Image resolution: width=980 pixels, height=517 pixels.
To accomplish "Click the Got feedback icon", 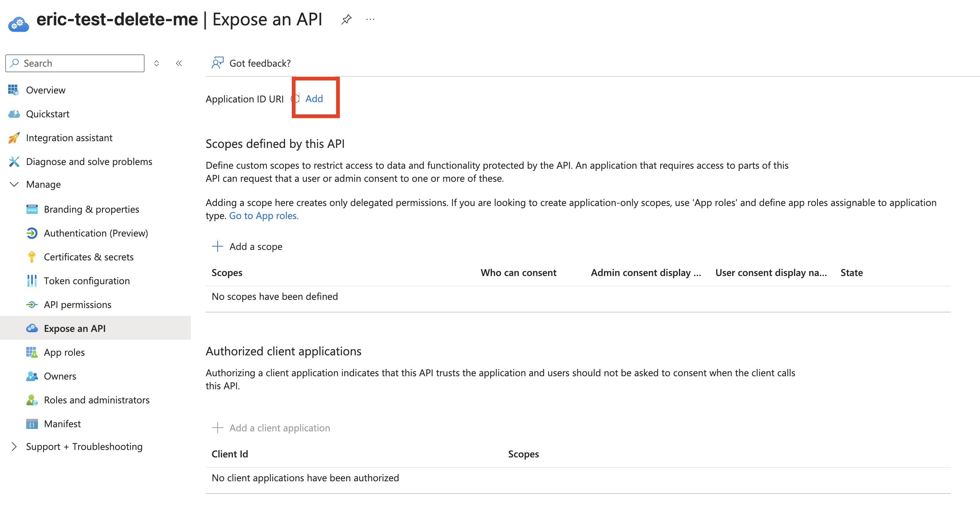I will click(217, 63).
